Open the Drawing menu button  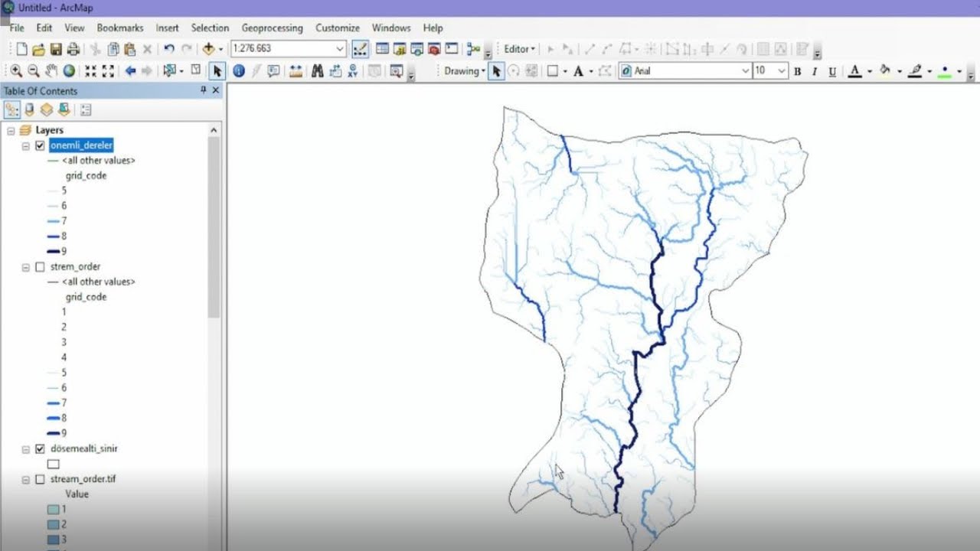[464, 71]
